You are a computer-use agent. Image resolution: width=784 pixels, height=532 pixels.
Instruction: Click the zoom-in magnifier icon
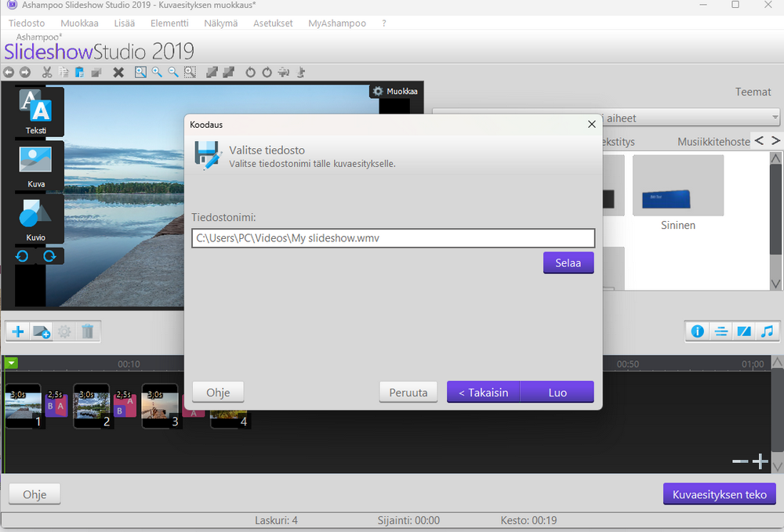[157, 72]
